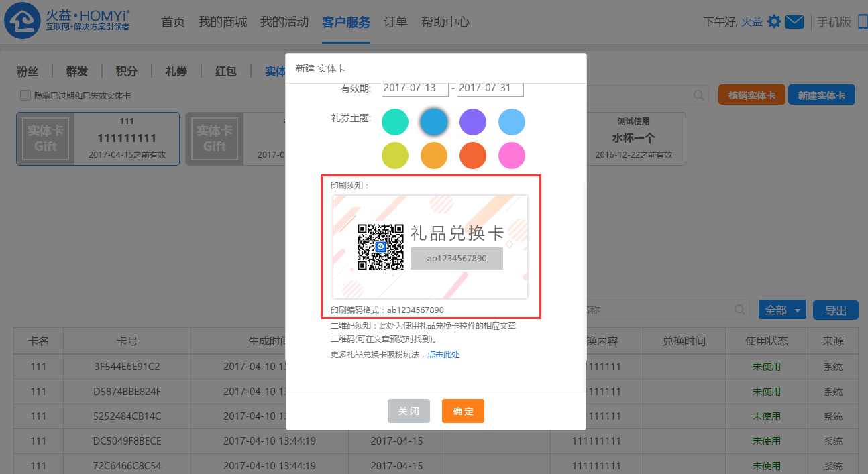Switch to 积分 tab

(127, 72)
